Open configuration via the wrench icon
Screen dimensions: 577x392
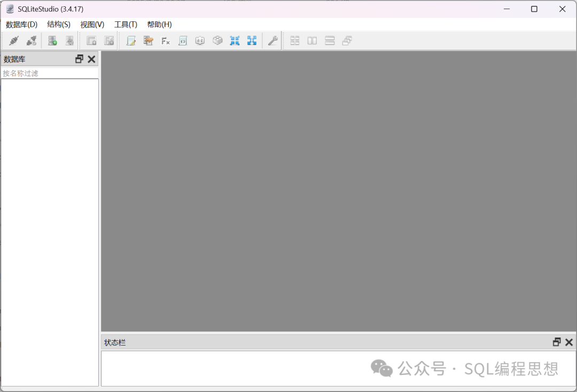(272, 41)
